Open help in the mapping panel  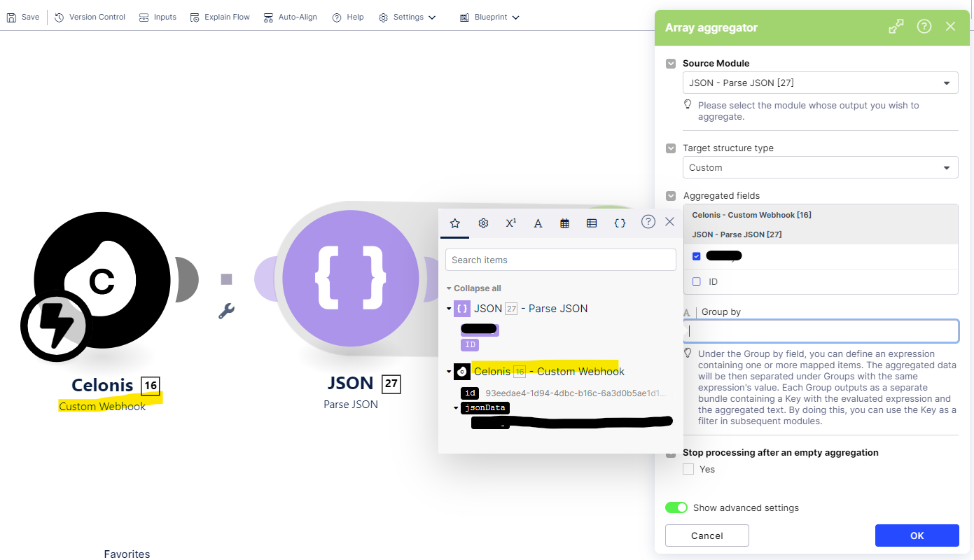click(648, 222)
